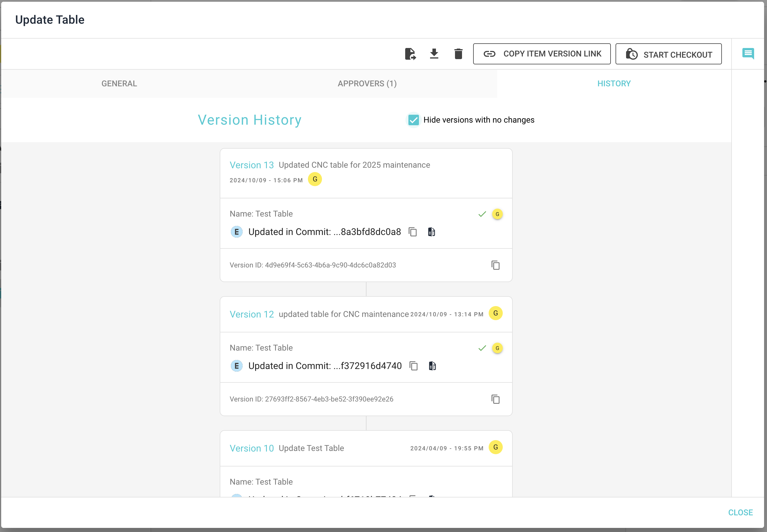Click the export file icon in toolbar
The image size is (767, 532).
[410, 54]
